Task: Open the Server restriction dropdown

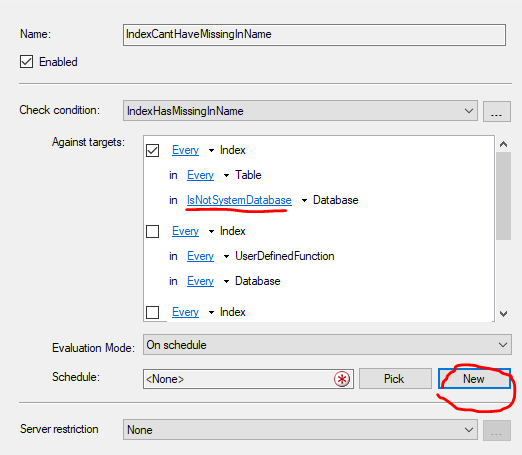Action: pos(469,430)
